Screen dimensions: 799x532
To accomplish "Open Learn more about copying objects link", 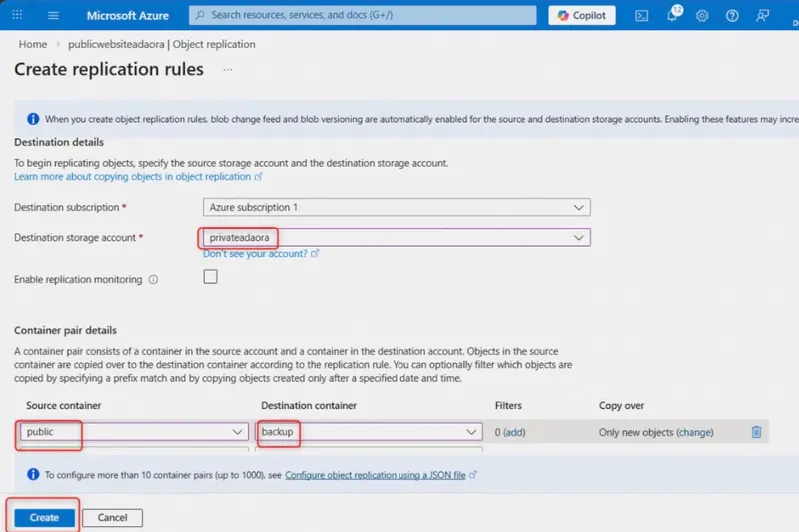I will tap(138, 176).
